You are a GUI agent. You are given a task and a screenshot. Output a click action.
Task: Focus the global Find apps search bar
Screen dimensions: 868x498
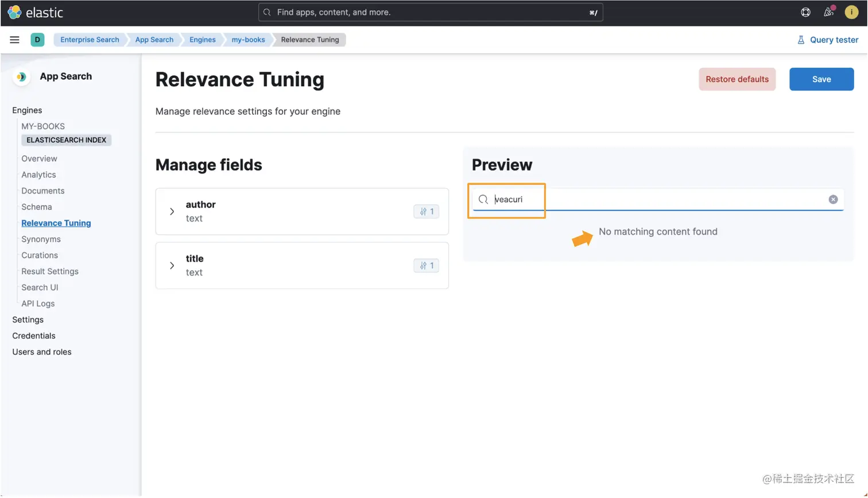pos(431,12)
